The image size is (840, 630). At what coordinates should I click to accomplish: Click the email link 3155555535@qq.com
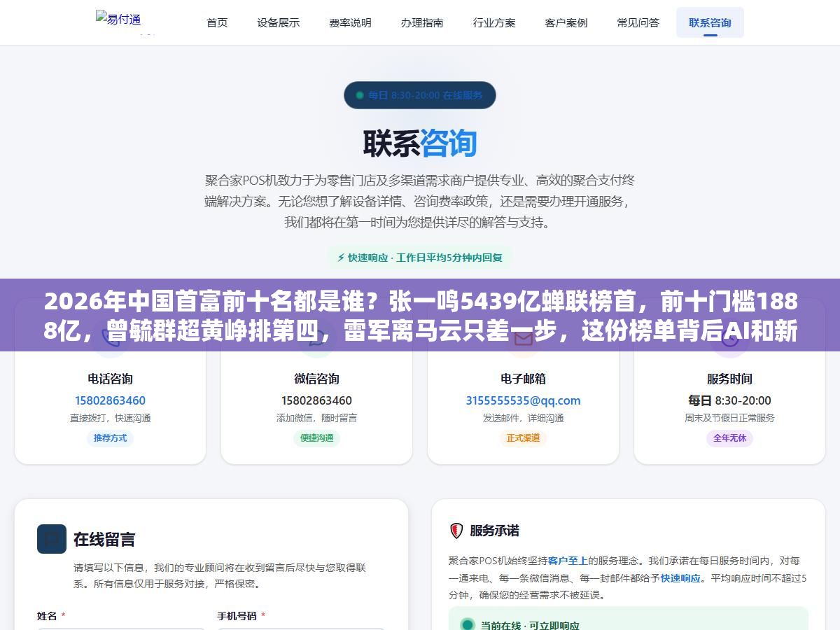click(523, 400)
